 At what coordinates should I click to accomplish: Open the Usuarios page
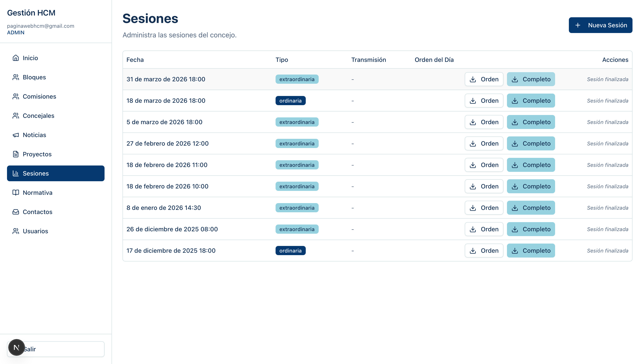(56, 231)
